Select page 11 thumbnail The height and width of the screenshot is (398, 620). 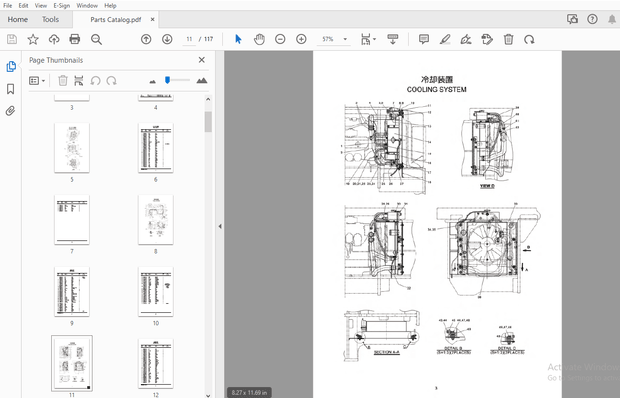point(72,363)
